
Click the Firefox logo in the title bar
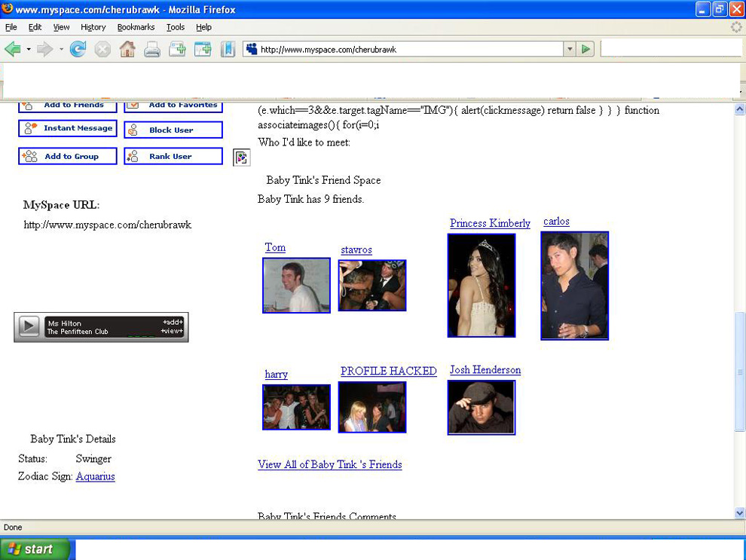7,8
